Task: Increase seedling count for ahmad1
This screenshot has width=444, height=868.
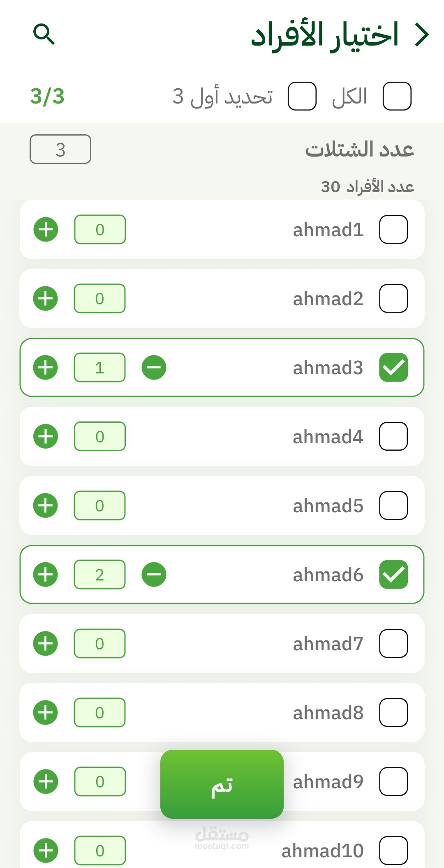Action: [46, 229]
